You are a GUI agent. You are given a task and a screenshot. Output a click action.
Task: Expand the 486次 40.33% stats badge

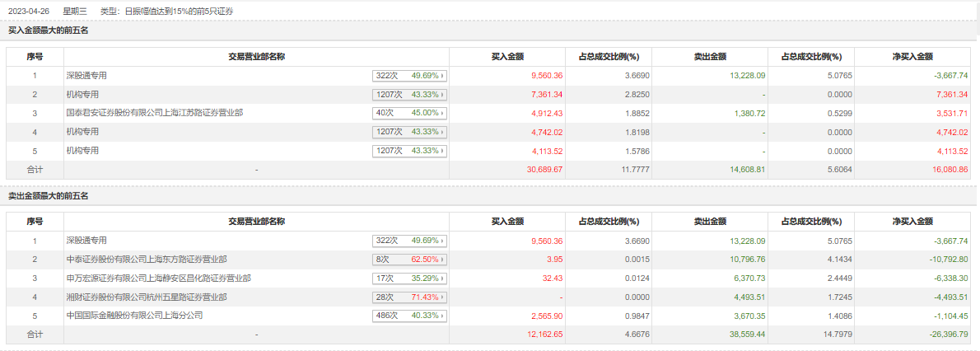pyautogui.click(x=409, y=316)
